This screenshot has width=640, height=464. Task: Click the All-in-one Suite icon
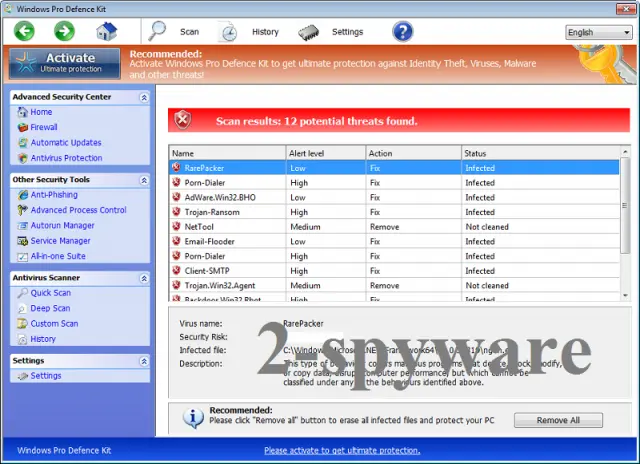(22, 256)
